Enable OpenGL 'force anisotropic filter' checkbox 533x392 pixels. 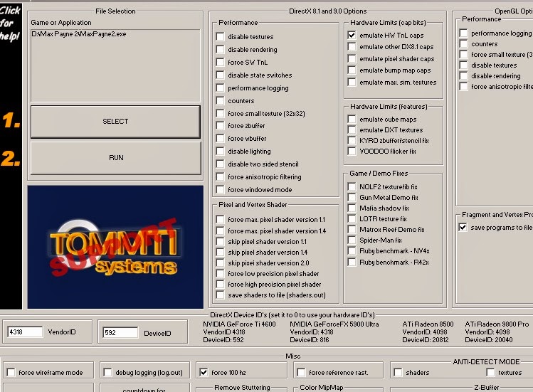(463, 86)
